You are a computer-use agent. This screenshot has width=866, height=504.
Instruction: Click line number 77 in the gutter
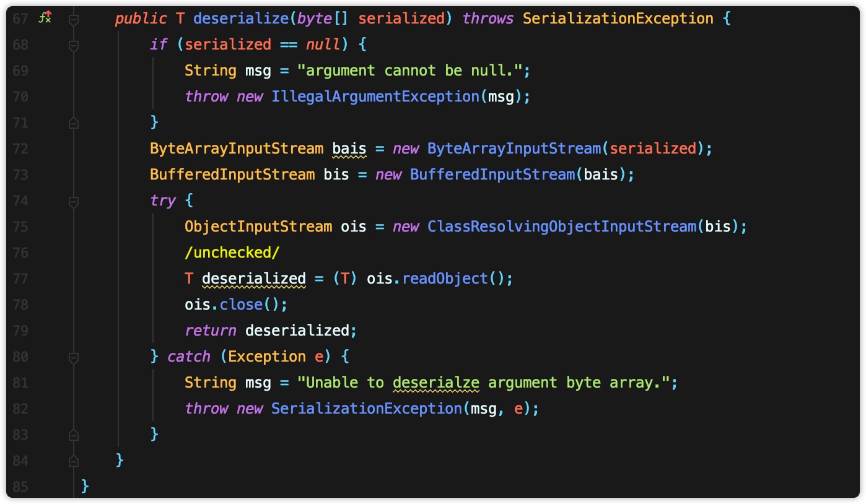pyautogui.click(x=20, y=279)
